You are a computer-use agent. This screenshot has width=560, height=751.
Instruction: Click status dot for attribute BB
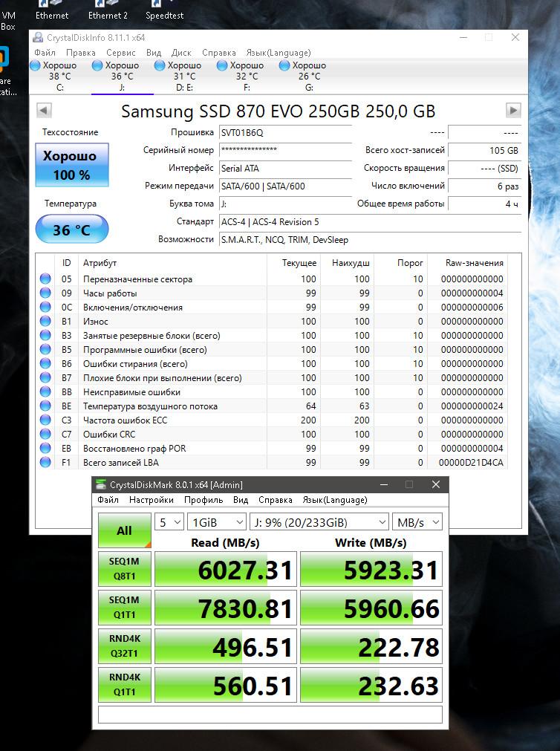[x=45, y=391]
